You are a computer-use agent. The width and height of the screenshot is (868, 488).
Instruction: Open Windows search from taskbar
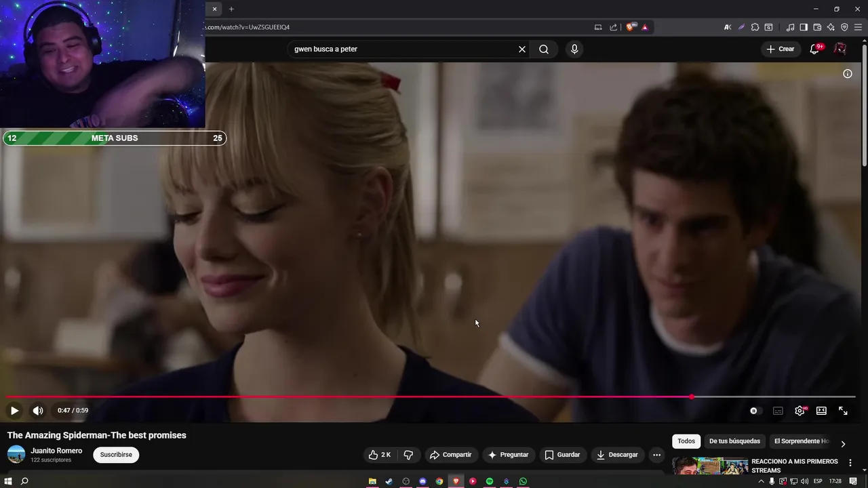tap(24, 481)
